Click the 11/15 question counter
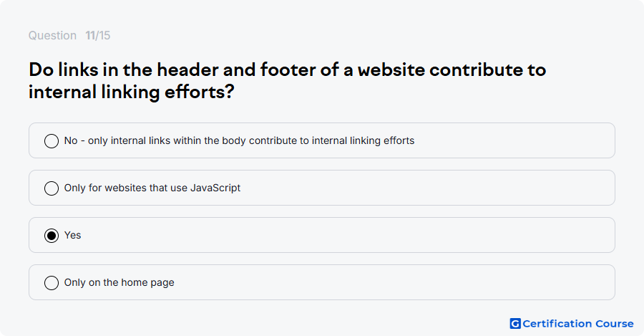 (98, 35)
